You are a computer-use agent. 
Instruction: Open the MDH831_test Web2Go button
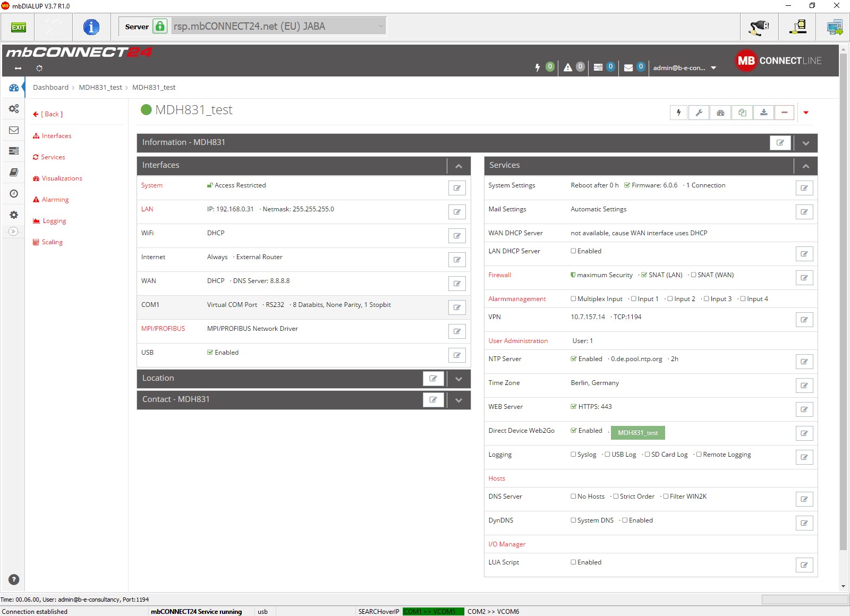[637, 433]
